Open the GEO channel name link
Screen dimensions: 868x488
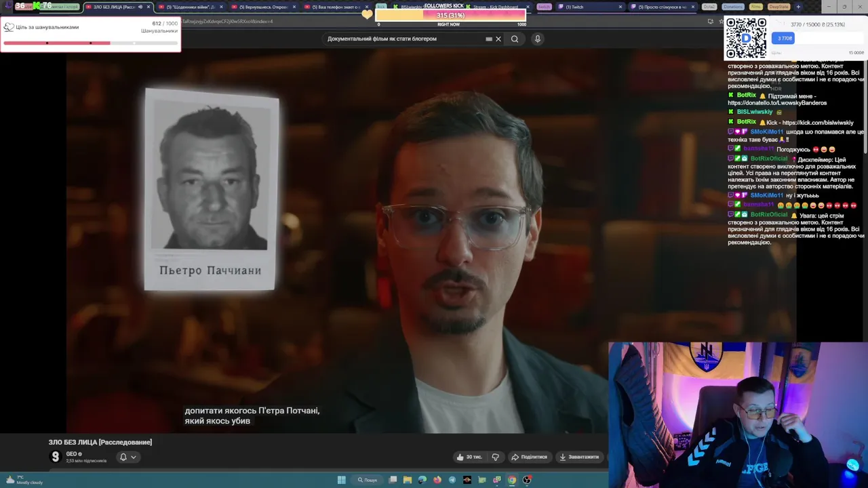72,454
